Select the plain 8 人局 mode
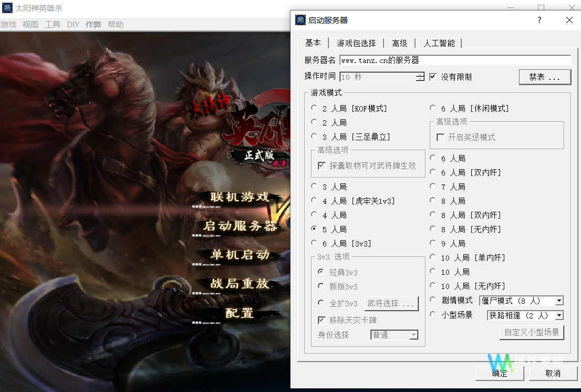This screenshot has width=581, height=392. (x=433, y=200)
